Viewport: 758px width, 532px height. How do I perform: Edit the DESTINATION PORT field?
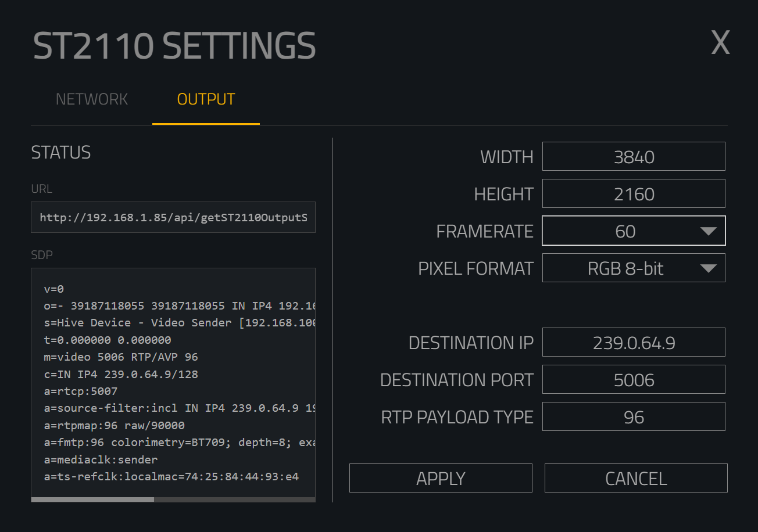point(634,380)
